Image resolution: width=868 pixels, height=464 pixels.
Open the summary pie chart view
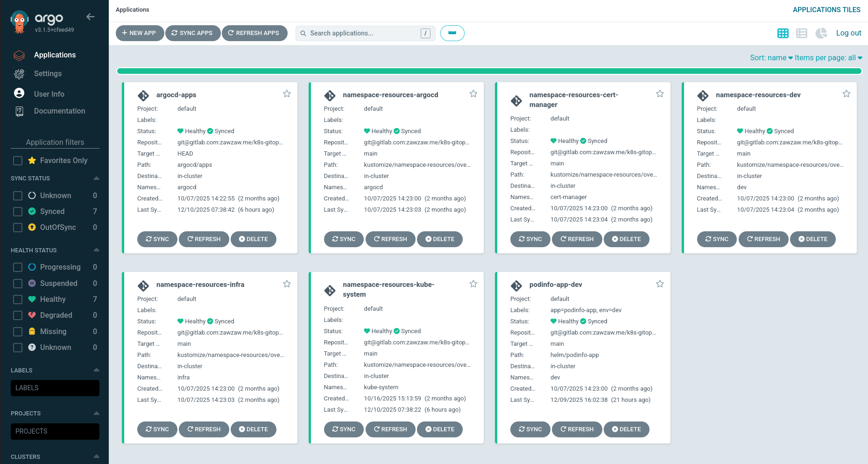[x=821, y=33]
